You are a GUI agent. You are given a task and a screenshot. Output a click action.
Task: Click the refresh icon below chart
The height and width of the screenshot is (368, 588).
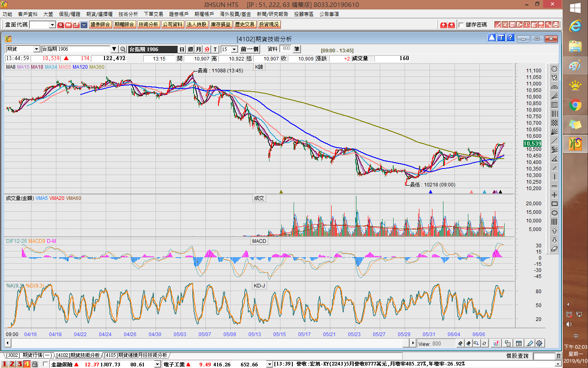pyautogui.click(x=484, y=343)
